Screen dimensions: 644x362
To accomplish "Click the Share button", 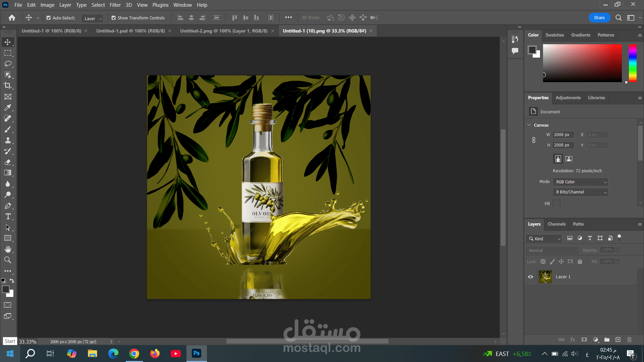I will tap(599, 18).
